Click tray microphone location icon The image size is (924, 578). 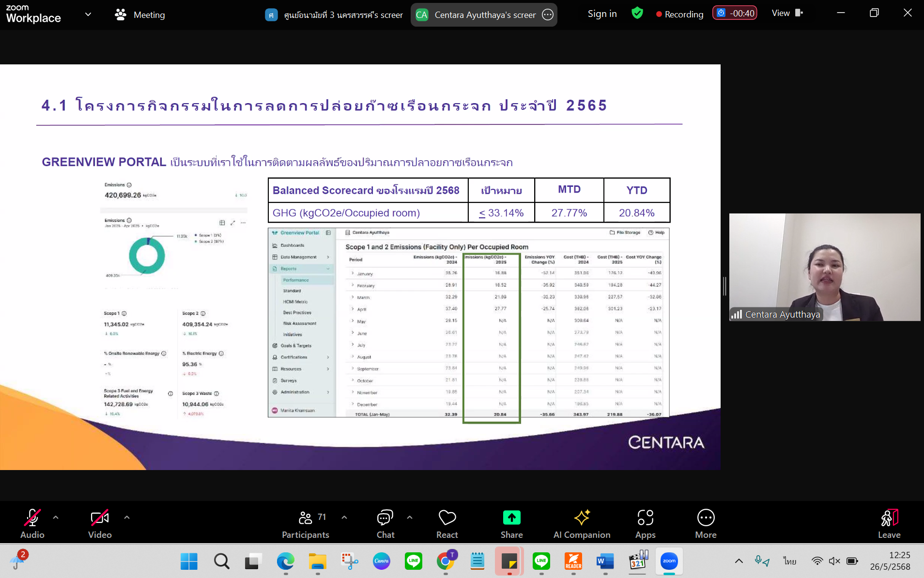pyautogui.click(x=762, y=561)
